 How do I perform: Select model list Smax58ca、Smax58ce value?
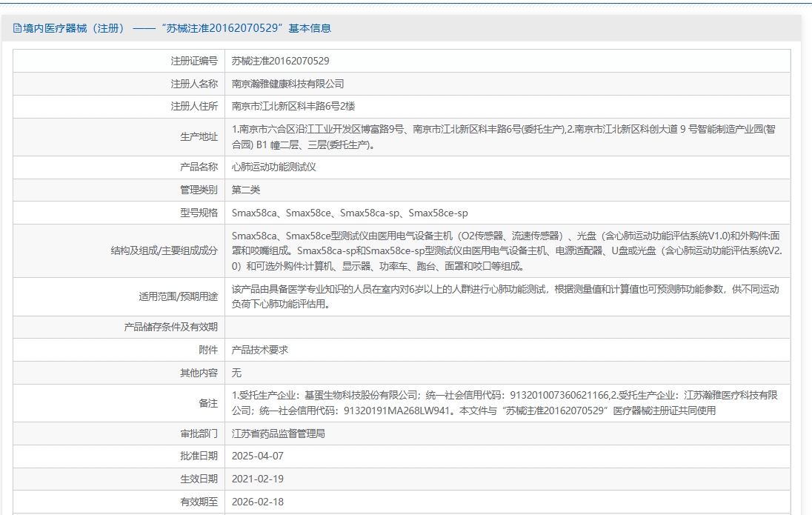[350, 213]
